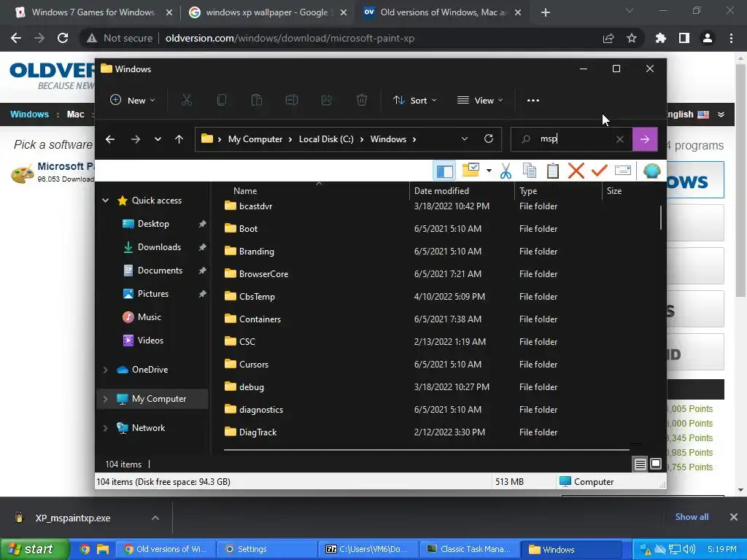The width and height of the screenshot is (747, 560).
Task: Select the DiagTrack folder
Action: pos(258,432)
